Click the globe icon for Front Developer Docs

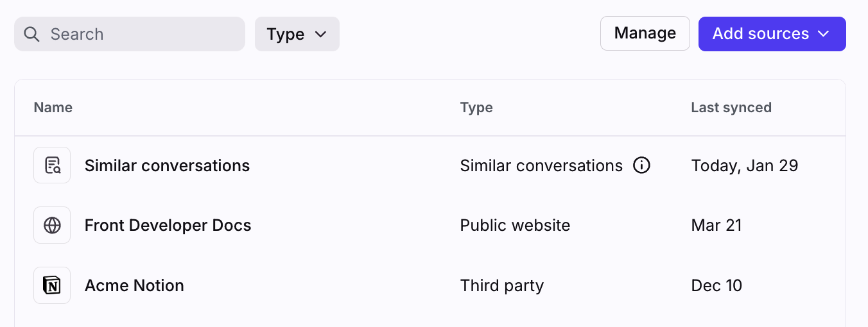[x=52, y=225]
